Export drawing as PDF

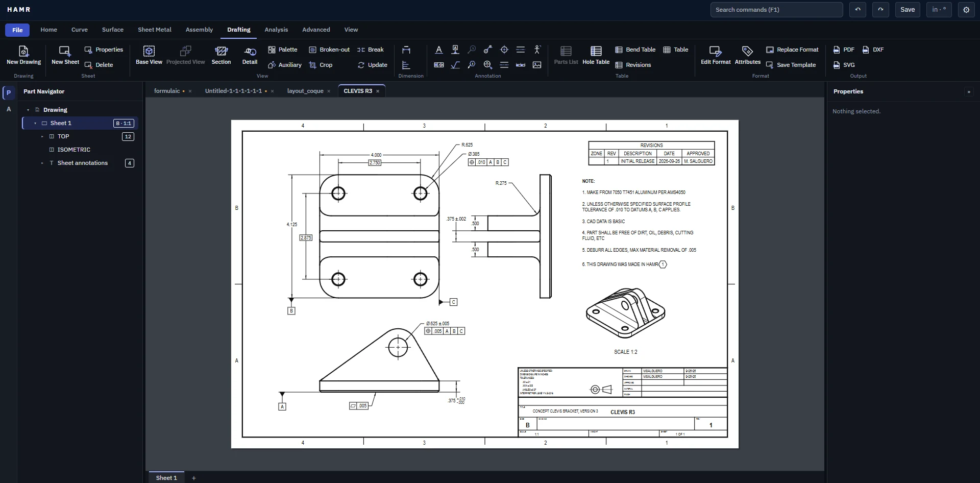[844, 50]
